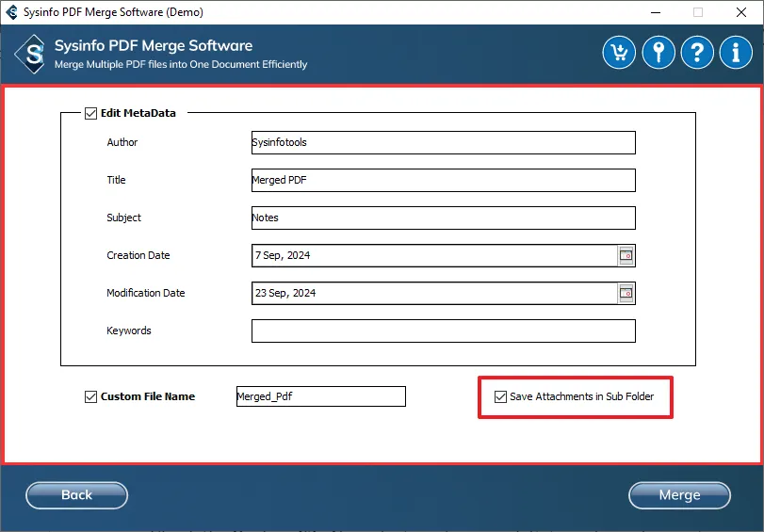Click the Title label
764x532 pixels.
(116, 180)
